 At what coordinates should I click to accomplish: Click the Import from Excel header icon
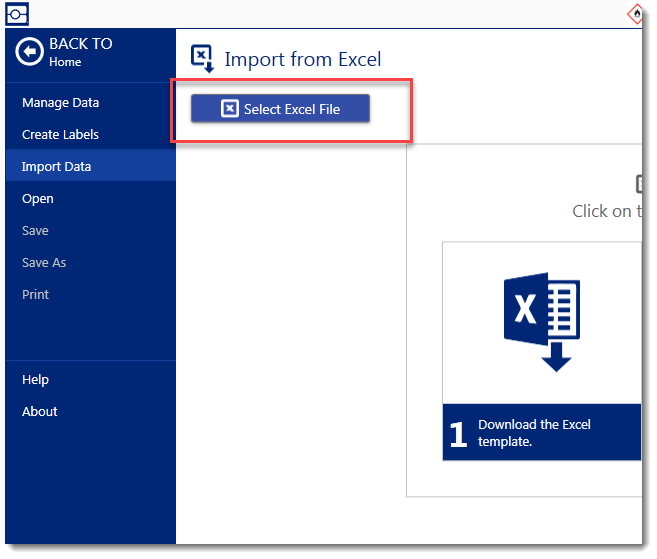(203, 59)
